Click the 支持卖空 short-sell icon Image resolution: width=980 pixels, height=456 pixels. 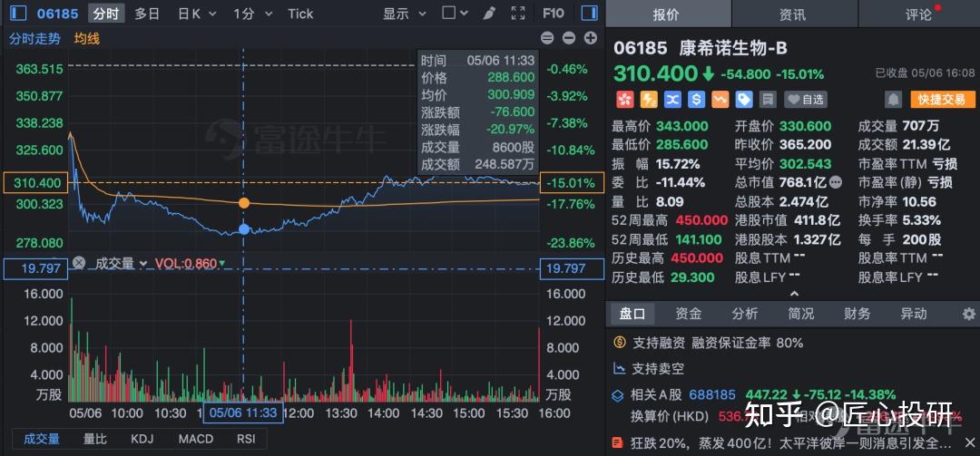tap(620, 369)
